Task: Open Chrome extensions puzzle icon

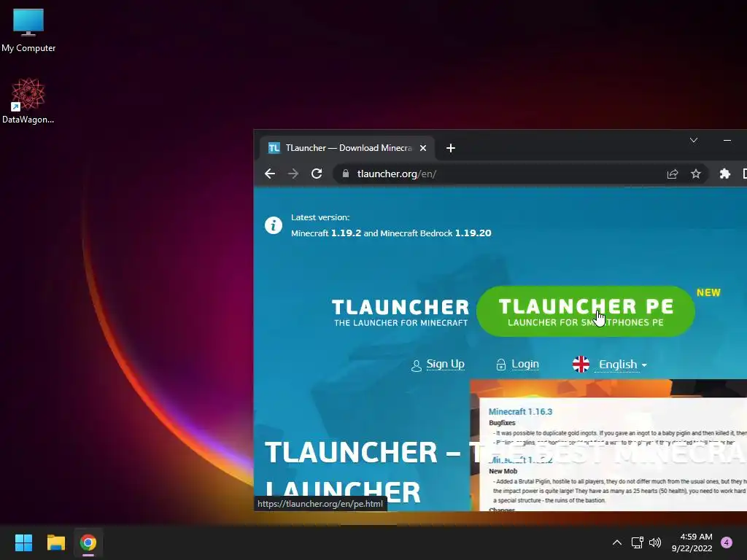Action: [724, 174]
